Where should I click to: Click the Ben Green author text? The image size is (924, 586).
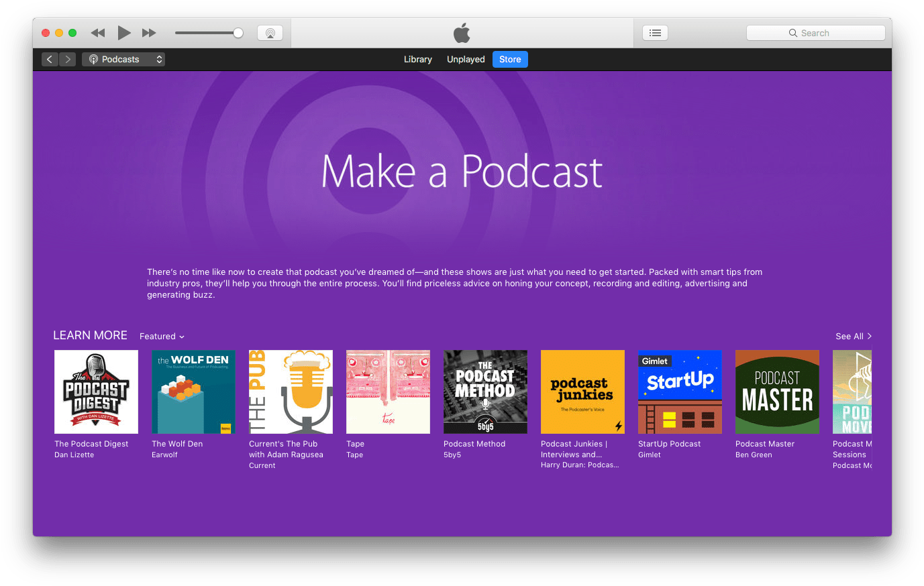[x=754, y=455]
